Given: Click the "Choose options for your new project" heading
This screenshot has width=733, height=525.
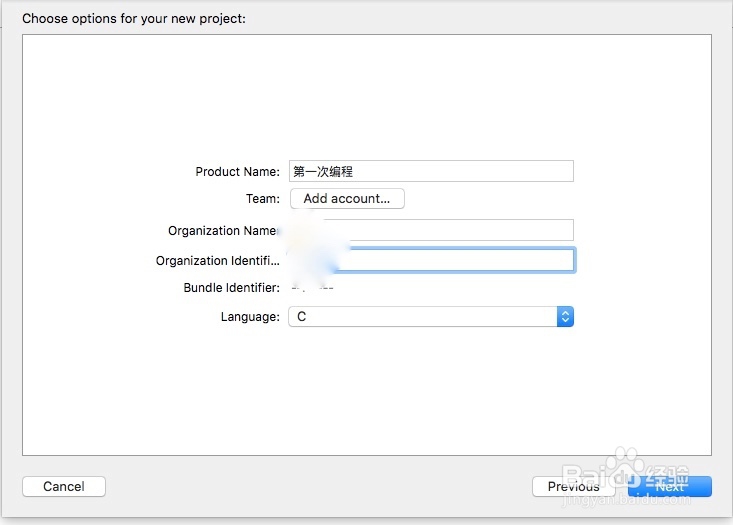Looking at the screenshot, I should pos(133,18).
